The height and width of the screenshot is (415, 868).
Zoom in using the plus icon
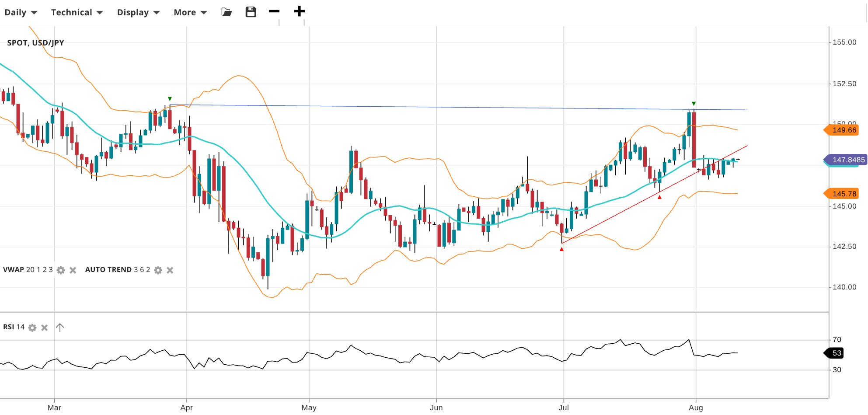click(x=299, y=11)
